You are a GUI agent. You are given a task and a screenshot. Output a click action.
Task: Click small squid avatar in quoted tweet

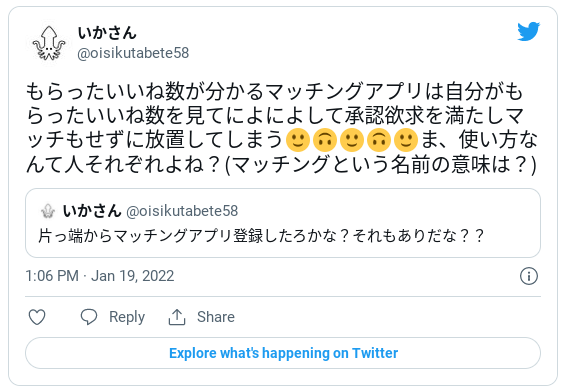(48, 211)
